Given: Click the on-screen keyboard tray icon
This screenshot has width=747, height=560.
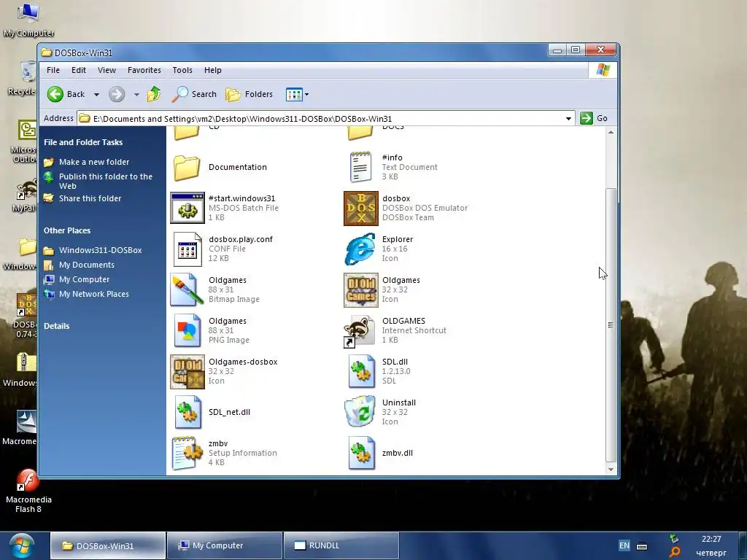Looking at the screenshot, I should (x=642, y=546).
